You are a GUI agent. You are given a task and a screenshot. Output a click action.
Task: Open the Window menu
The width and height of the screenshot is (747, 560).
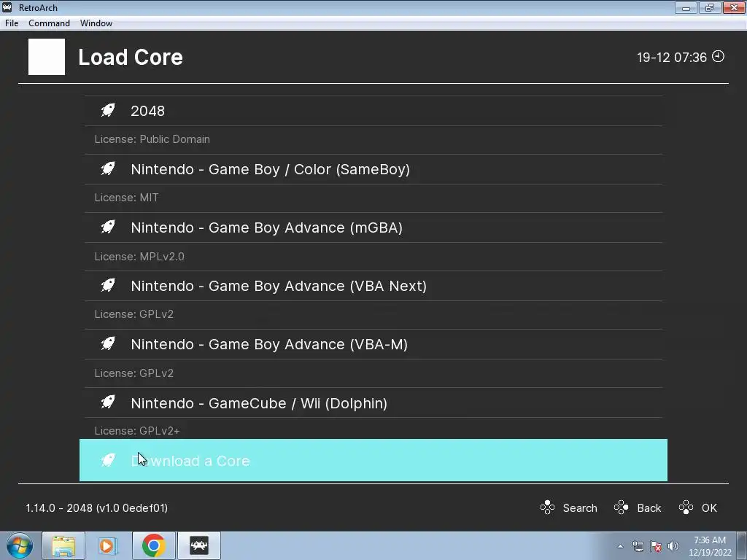[96, 23]
